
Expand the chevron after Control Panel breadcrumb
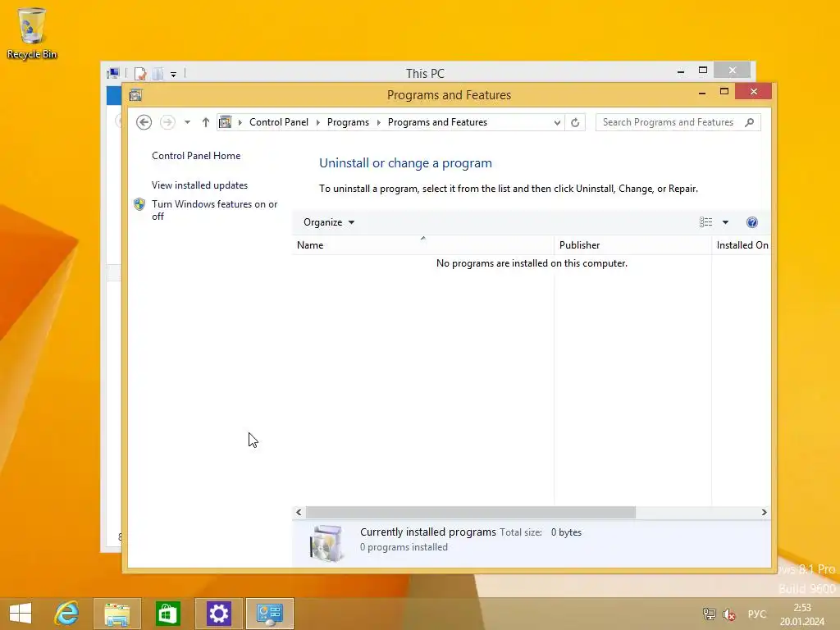[x=317, y=122]
